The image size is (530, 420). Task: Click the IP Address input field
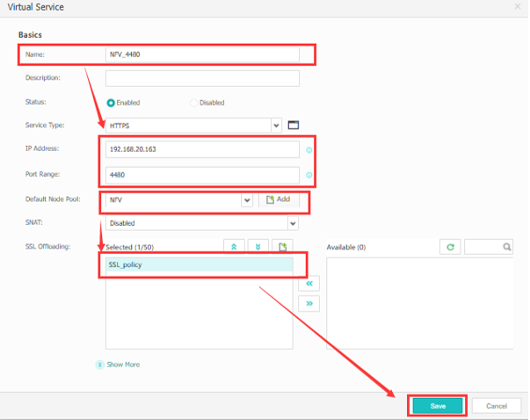[x=202, y=149]
